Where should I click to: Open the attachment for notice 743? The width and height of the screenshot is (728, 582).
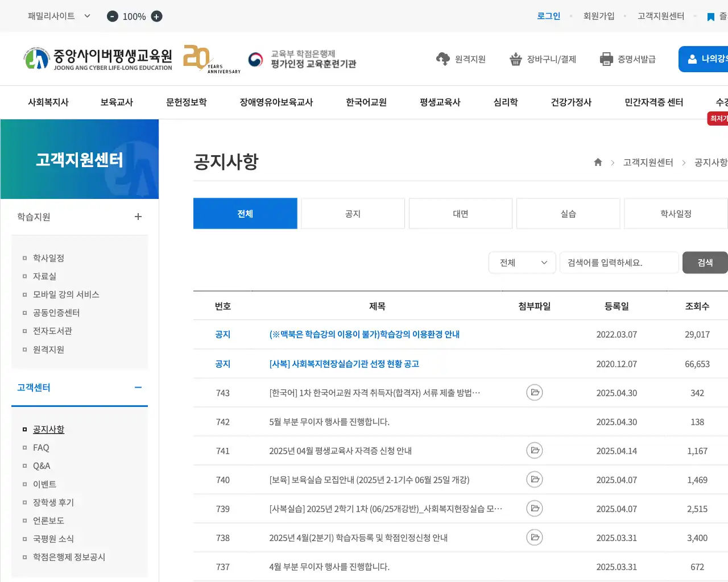tap(534, 392)
